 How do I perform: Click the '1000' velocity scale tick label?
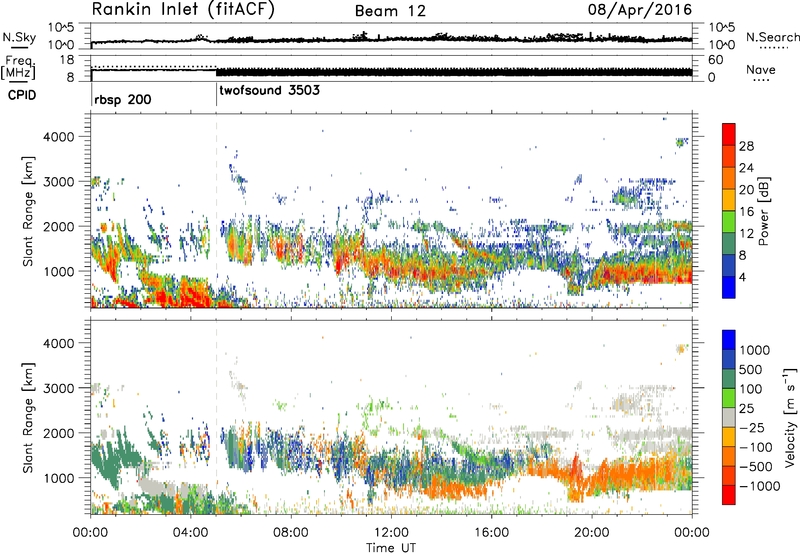tap(755, 350)
